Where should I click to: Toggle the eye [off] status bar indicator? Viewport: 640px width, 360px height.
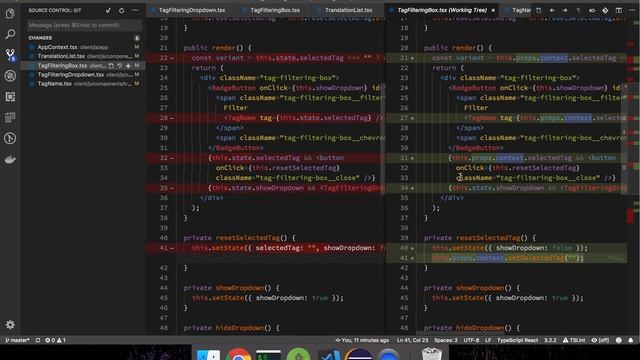tap(600, 340)
